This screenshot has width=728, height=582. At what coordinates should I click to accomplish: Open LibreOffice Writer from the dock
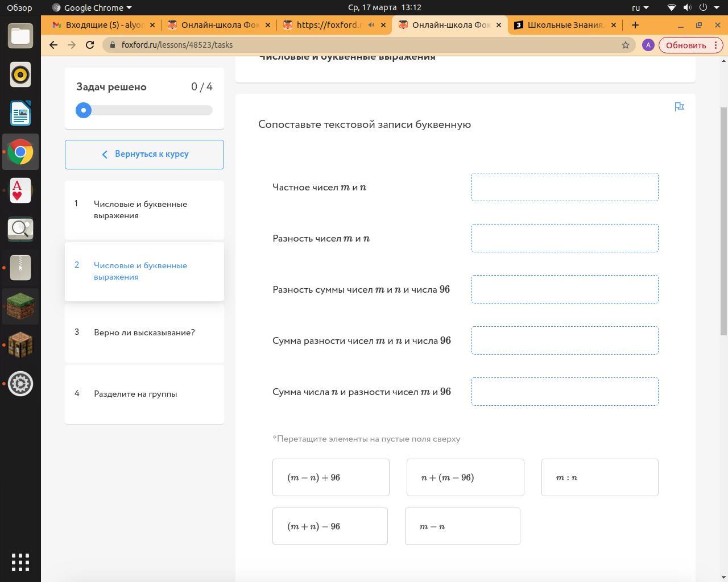pyautogui.click(x=20, y=113)
